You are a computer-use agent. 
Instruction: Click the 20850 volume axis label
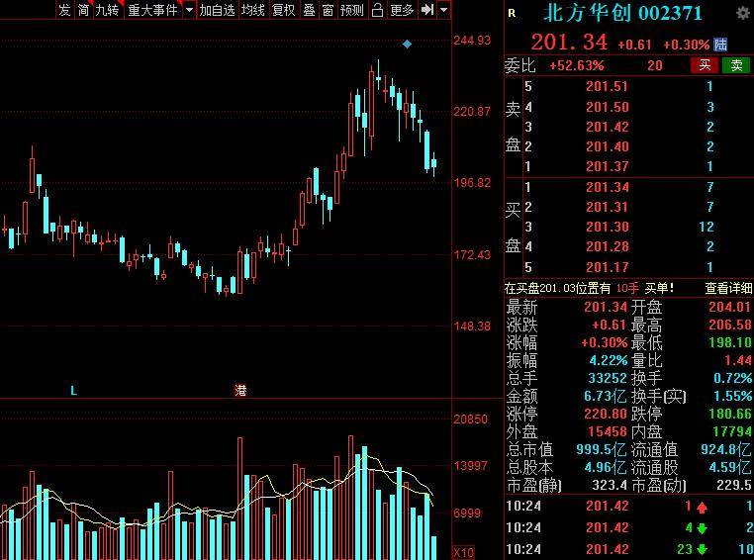[x=470, y=420]
